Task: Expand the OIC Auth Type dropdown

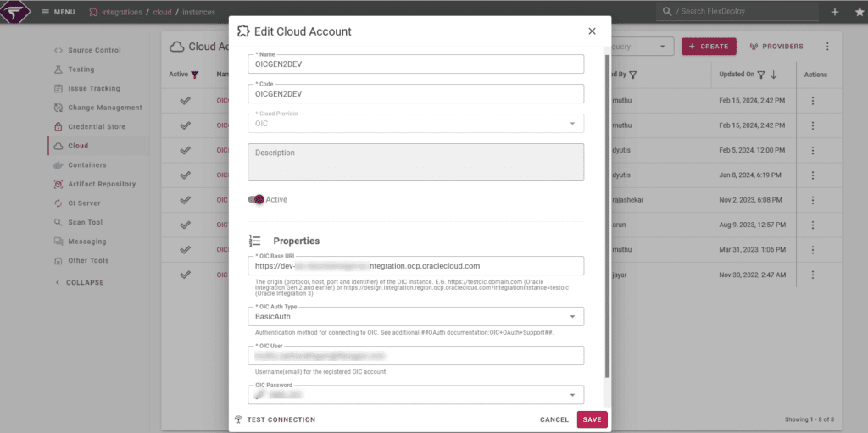Action: point(572,317)
